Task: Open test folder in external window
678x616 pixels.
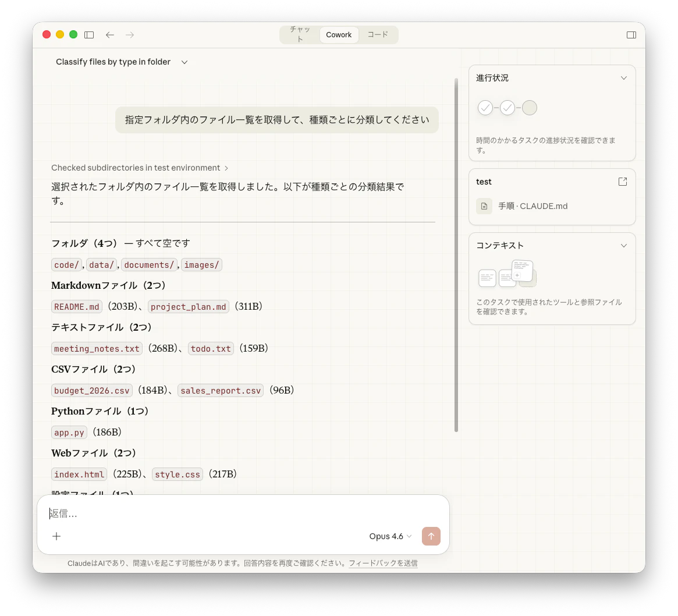Action: [623, 182]
